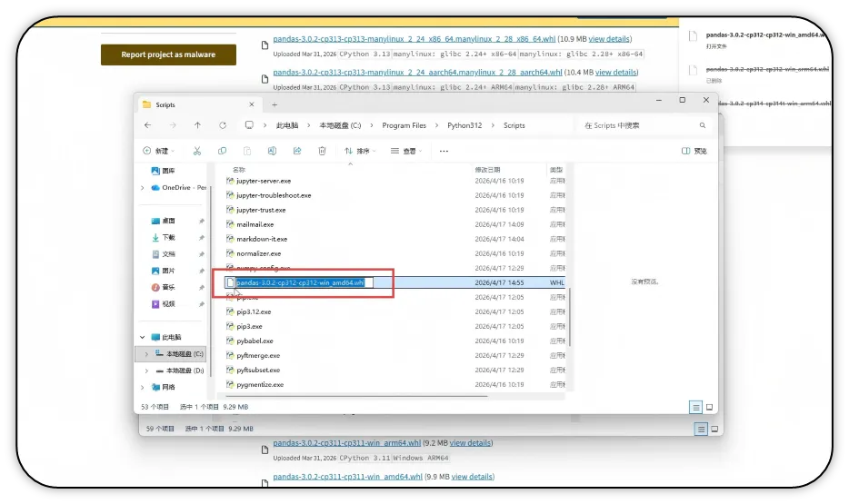Click Python312 in the breadcrumb
Screen dimensions: 849x504
coord(464,125)
